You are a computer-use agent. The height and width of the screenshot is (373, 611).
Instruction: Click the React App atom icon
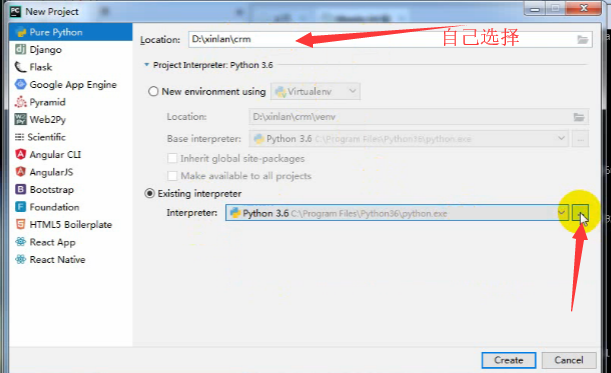click(x=20, y=242)
